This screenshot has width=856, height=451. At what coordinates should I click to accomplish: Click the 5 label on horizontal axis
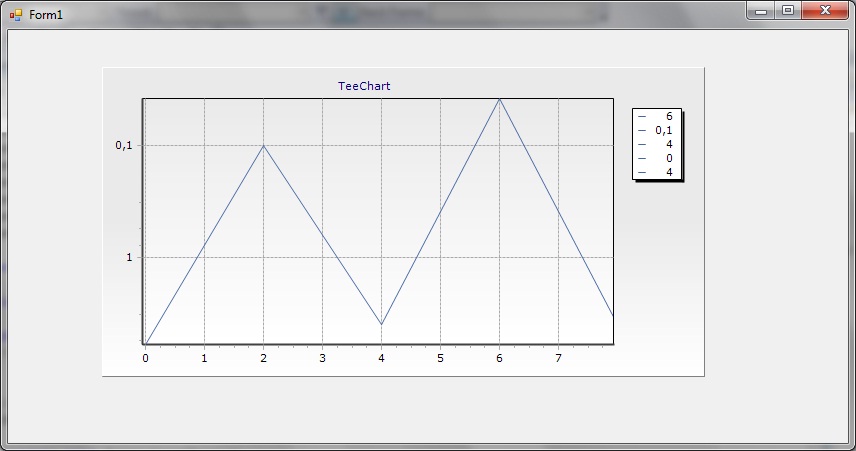(440, 358)
